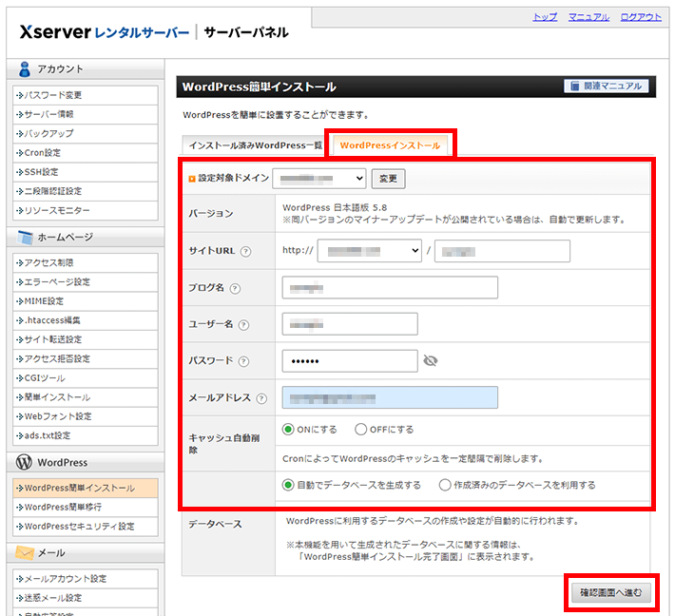675x616 pixels.
Task: Open エラーページ設定 in sidebar
Action: 86,282
